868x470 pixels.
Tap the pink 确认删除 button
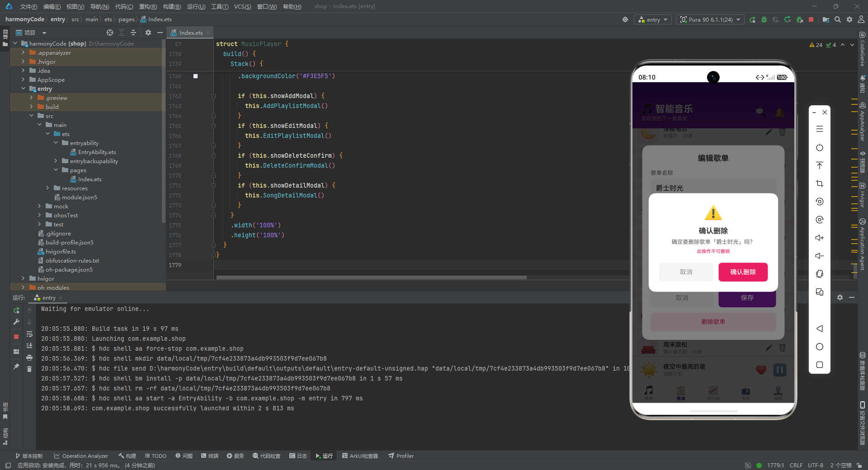pyautogui.click(x=743, y=272)
